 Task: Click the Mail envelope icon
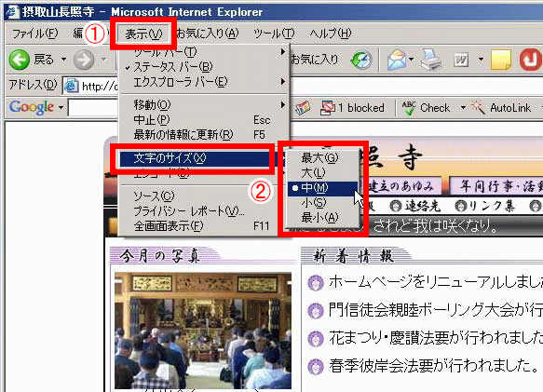[x=397, y=60]
